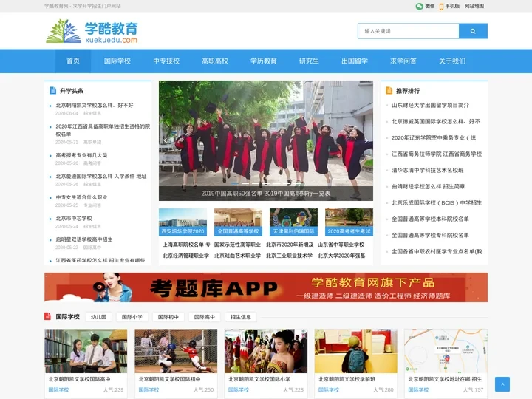Image resolution: width=532 pixels, height=399 pixels.
Task: Open card image 北京朝阳凯文学校学前班
Action: [355, 351]
